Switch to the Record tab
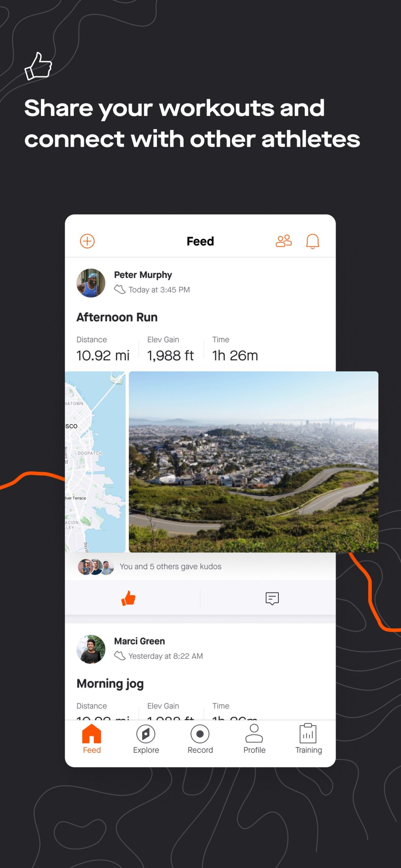401x868 pixels. click(x=200, y=739)
